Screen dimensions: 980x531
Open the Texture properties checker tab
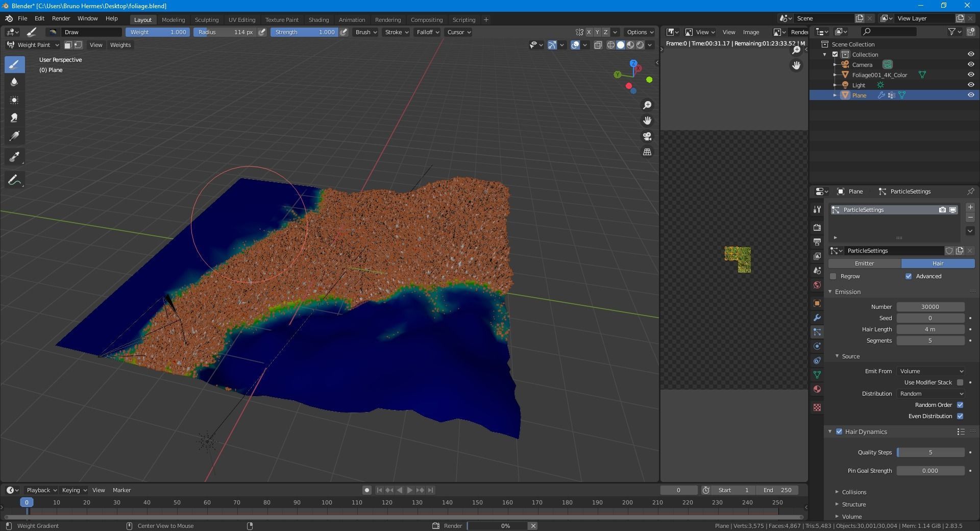tap(817, 407)
